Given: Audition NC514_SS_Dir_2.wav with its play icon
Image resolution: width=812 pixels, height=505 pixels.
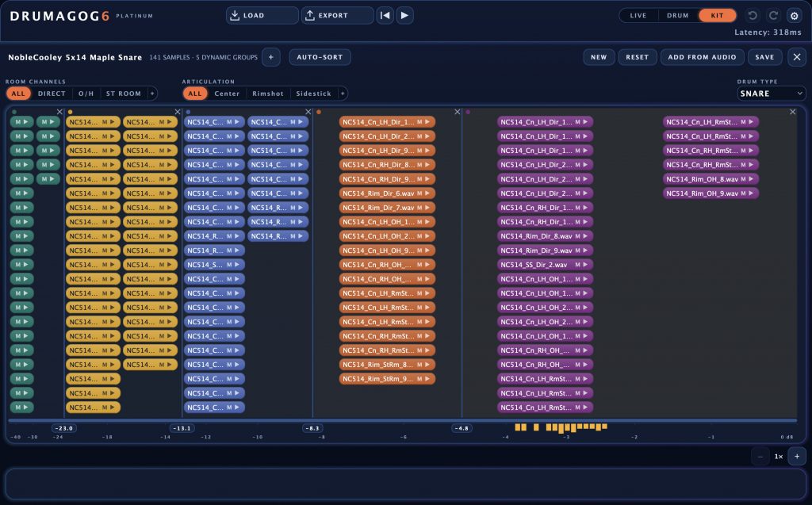Looking at the screenshot, I should coord(585,265).
